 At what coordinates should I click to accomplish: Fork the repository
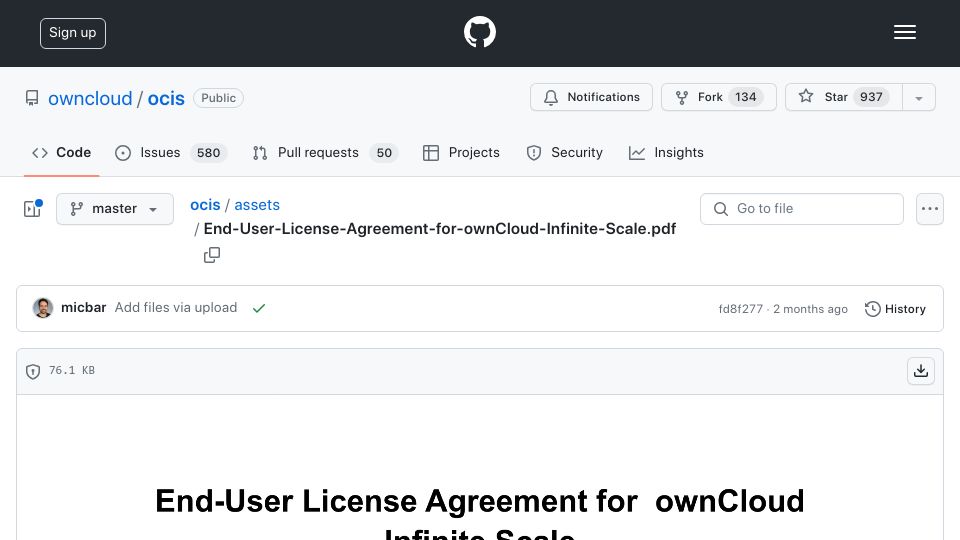coord(719,97)
